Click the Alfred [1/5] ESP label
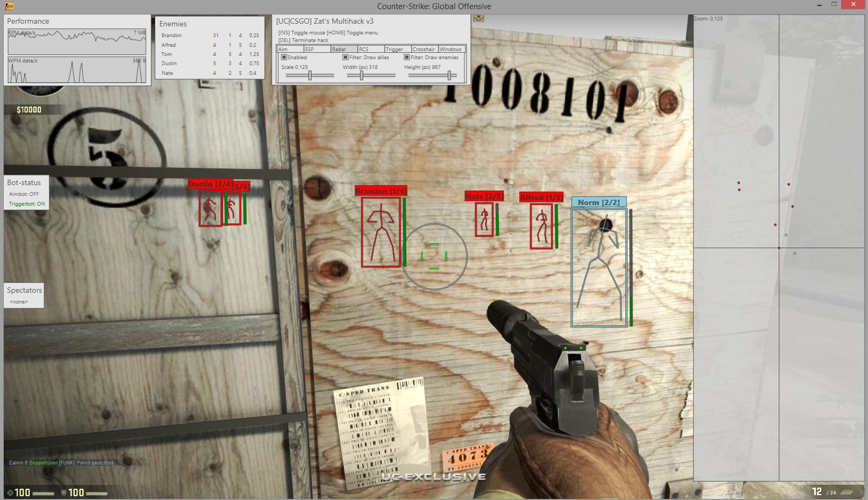 541,198
